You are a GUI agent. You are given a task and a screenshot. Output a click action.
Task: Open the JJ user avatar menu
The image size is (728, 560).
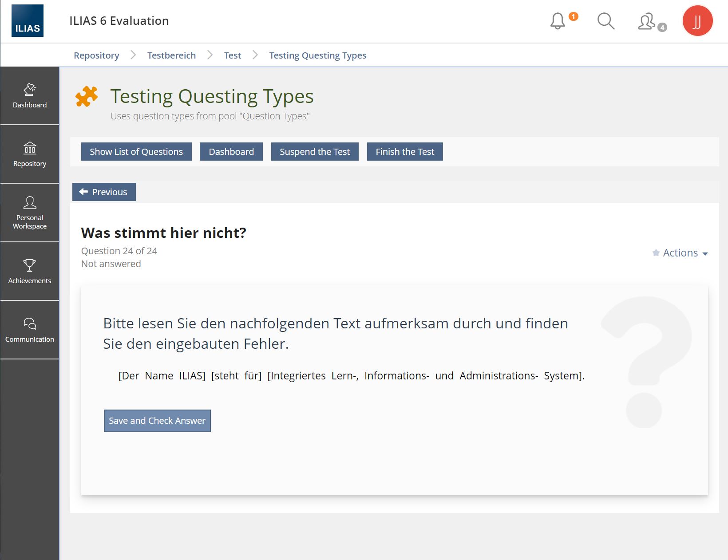pos(697,21)
